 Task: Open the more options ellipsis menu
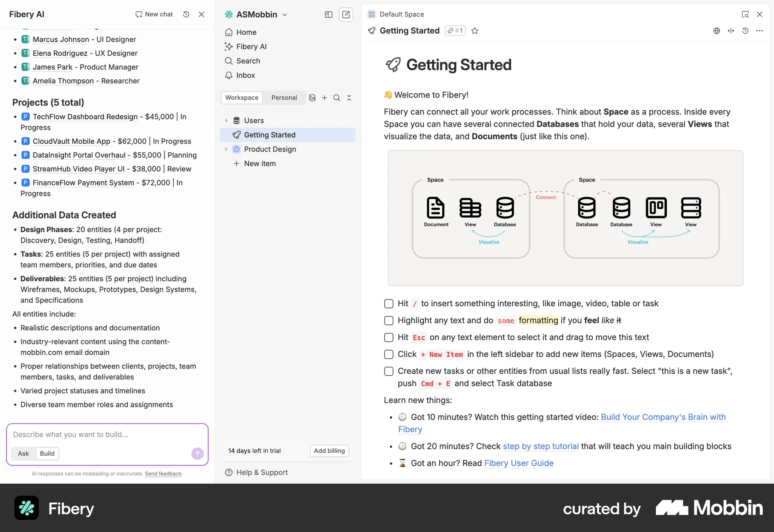pyautogui.click(x=760, y=31)
